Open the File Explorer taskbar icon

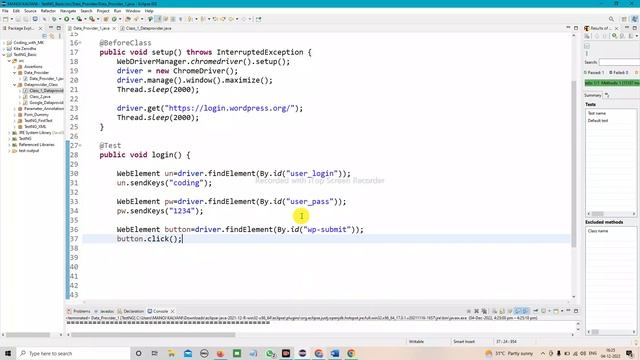171,353
